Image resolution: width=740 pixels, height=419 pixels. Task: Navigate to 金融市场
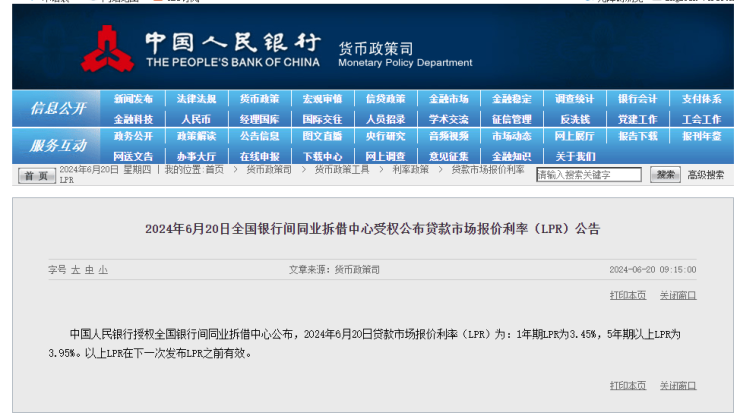coord(449,99)
